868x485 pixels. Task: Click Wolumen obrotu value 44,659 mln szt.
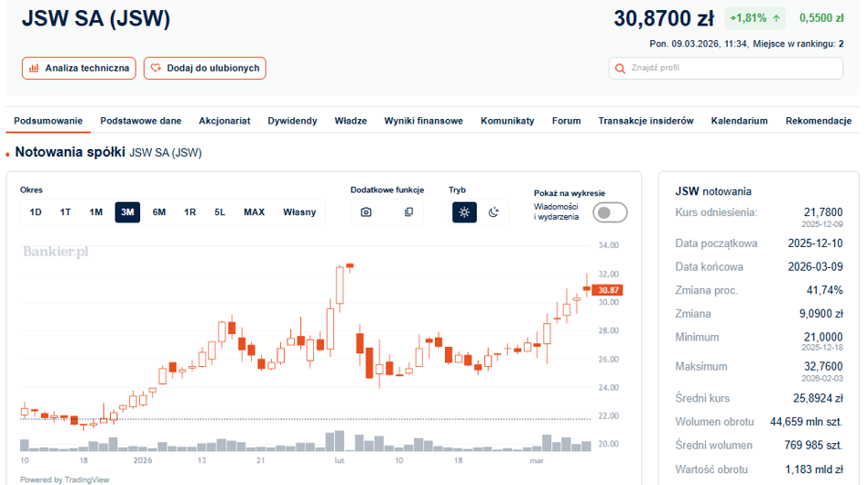click(806, 422)
